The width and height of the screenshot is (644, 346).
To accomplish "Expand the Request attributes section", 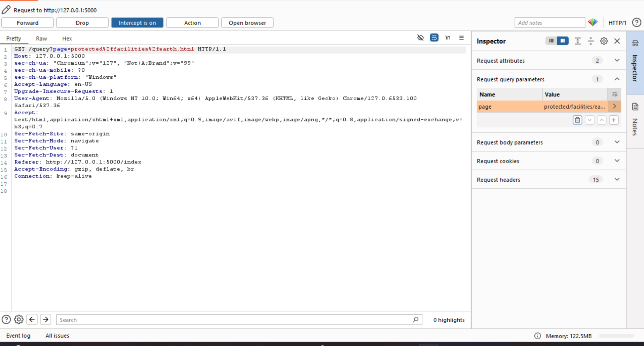I will (x=617, y=61).
